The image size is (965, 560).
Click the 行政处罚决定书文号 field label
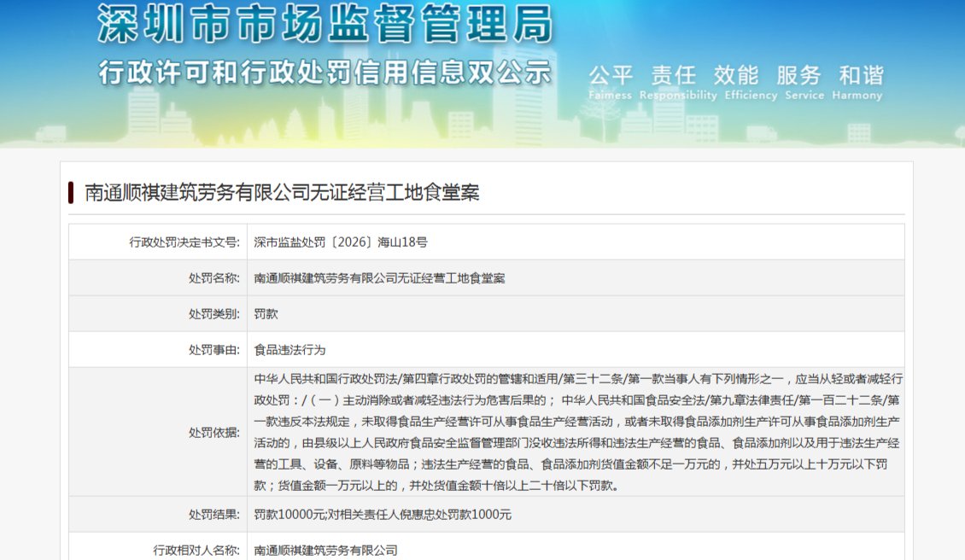pyautogui.click(x=184, y=242)
